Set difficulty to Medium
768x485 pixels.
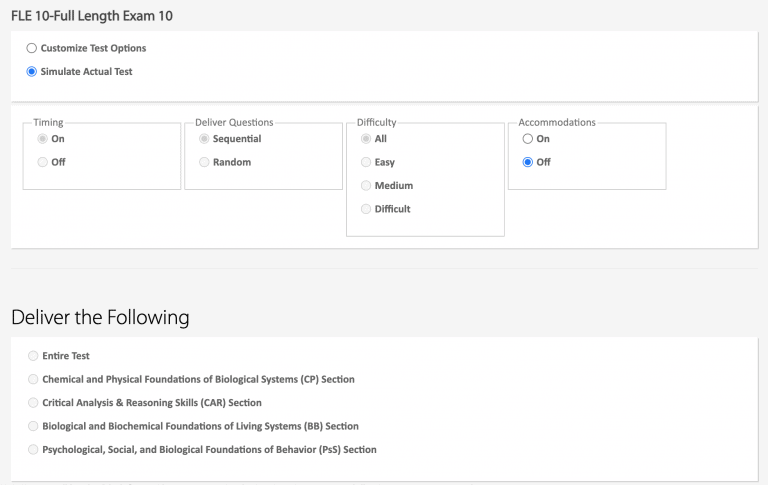pyautogui.click(x=366, y=186)
